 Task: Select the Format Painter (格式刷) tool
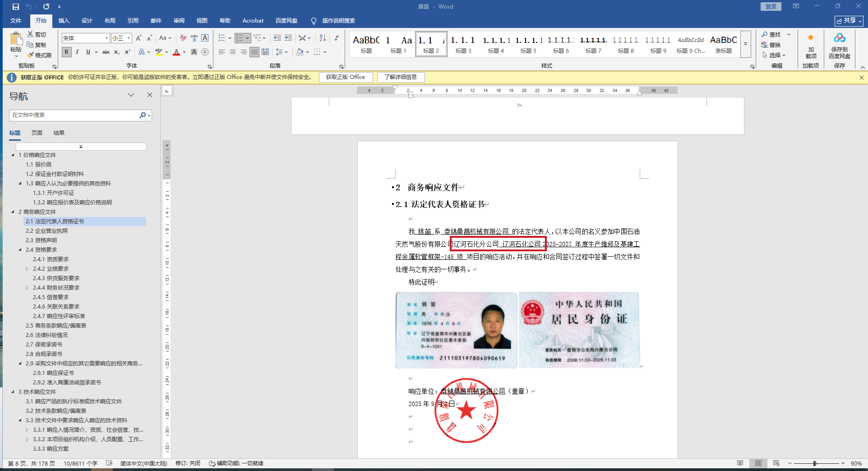coord(39,55)
